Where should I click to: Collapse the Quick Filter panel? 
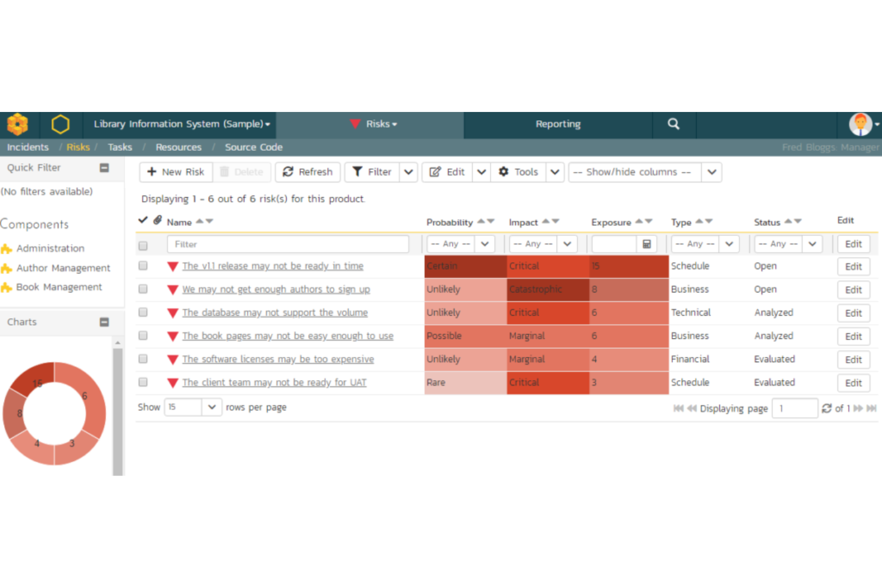point(104,168)
